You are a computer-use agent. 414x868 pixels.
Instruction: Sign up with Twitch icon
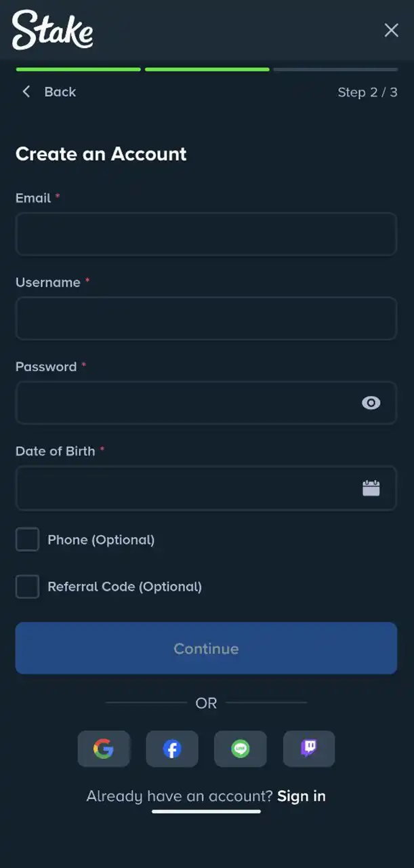point(309,749)
